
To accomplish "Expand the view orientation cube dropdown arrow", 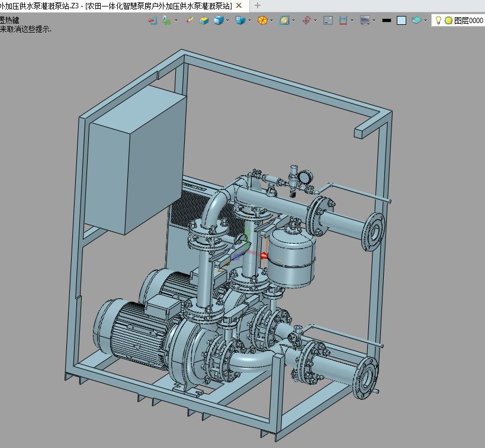I will pyautogui.click(x=250, y=21).
